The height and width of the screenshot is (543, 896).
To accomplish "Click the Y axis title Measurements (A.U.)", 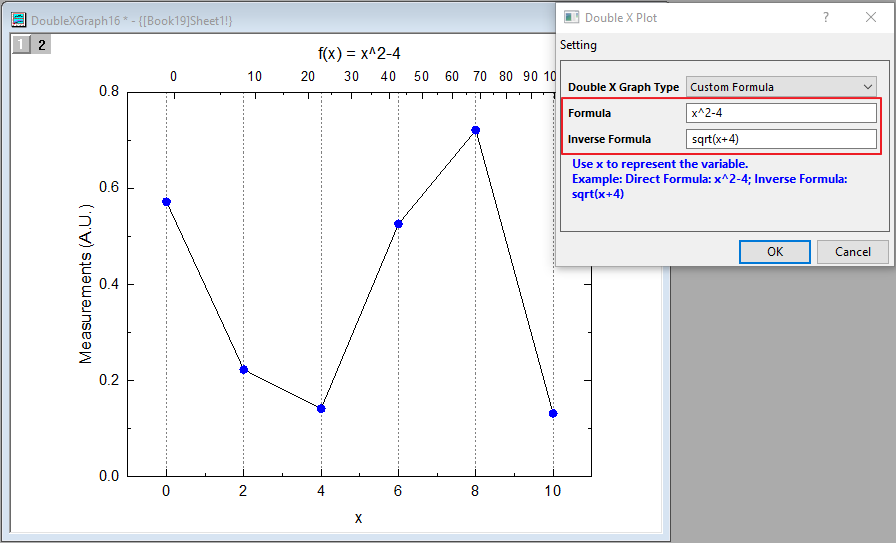I will pyautogui.click(x=86, y=284).
